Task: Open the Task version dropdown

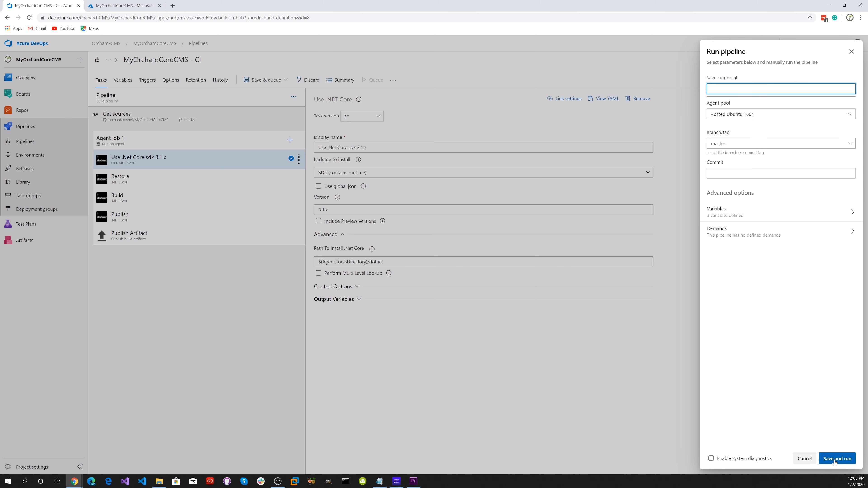Action: [x=362, y=116]
